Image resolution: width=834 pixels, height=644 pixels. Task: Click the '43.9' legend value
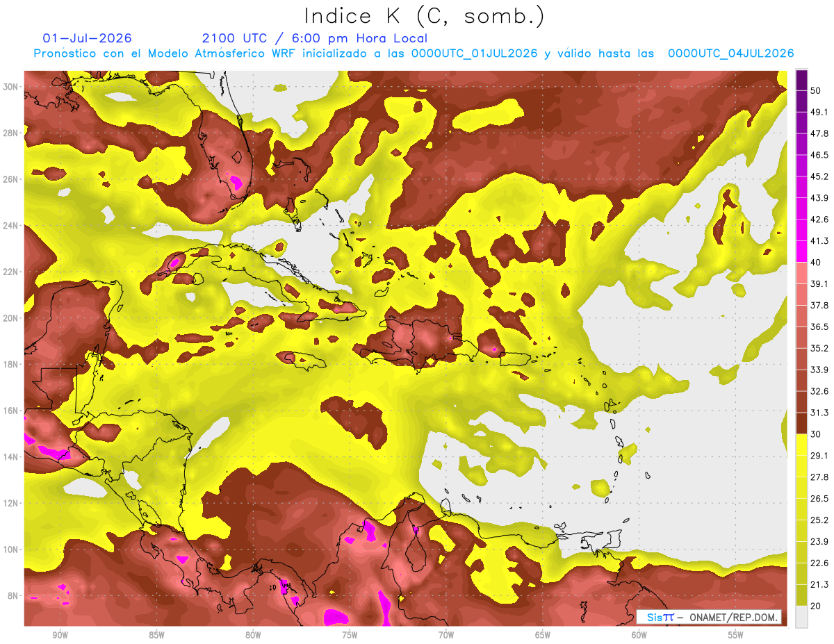(x=819, y=198)
